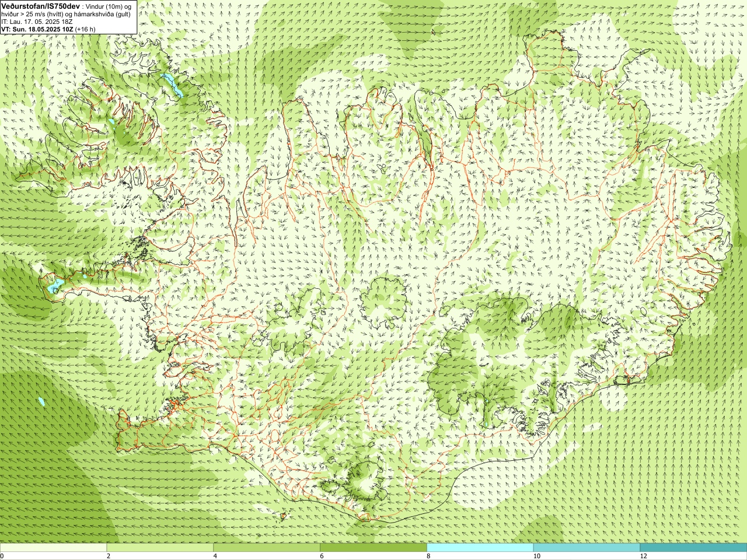Select the 4–6 m/s green color bar segment
The height and width of the screenshot is (560, 747).
click(x=267, y=548)
